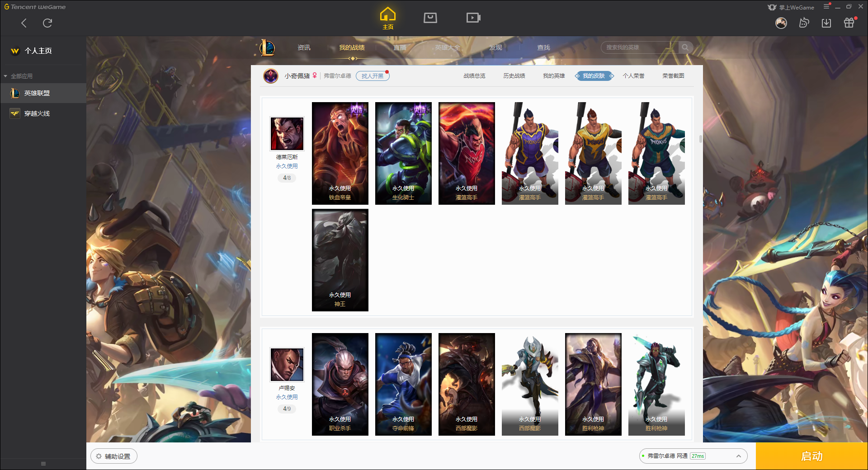
Task: Switch to the 发现 tab
Action: (495, 47)
